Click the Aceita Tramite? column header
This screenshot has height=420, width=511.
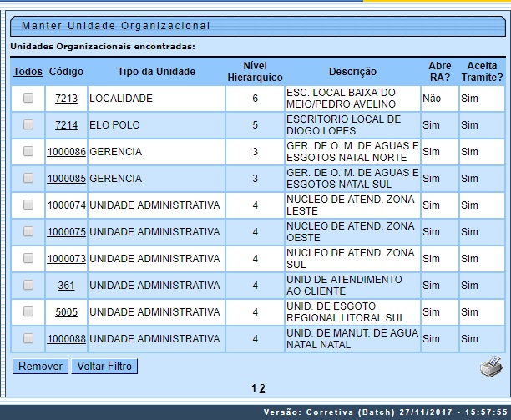(482, 72)
